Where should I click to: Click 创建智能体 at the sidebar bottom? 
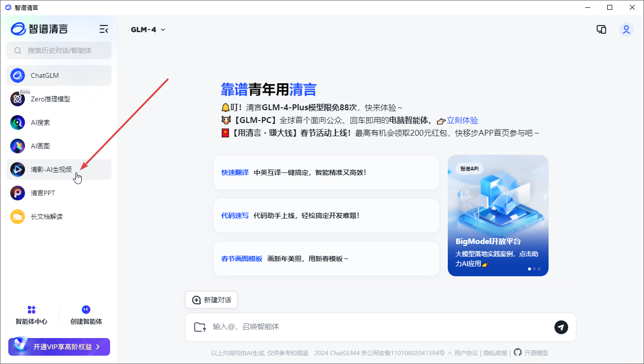pos(86,314)
